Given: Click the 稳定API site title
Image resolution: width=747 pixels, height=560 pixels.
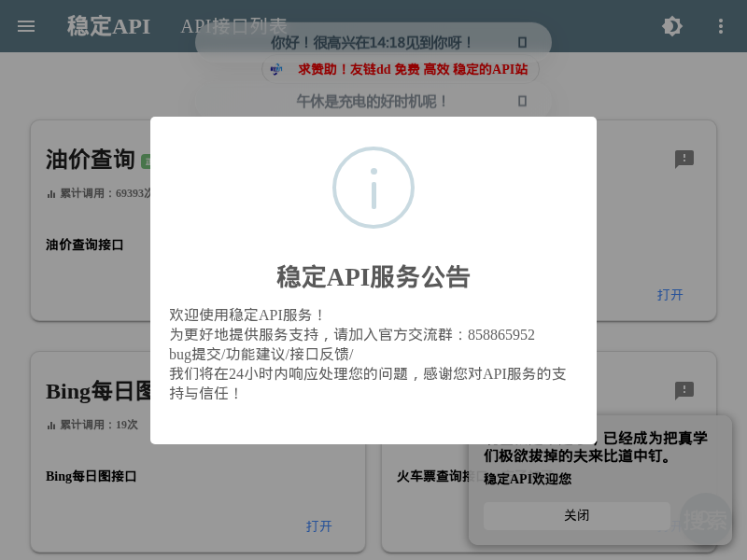Looking at the screenshot, I should point(108,26).
